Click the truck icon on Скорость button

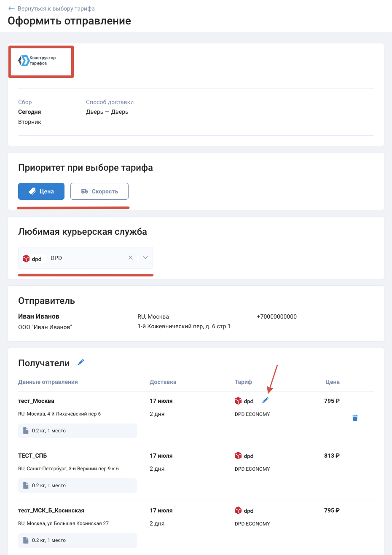pyautogui.click(x=85, y=191)
